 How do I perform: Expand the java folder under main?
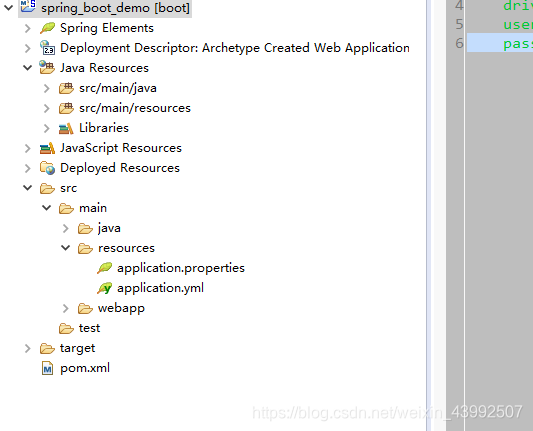click(x=66, y=228)
